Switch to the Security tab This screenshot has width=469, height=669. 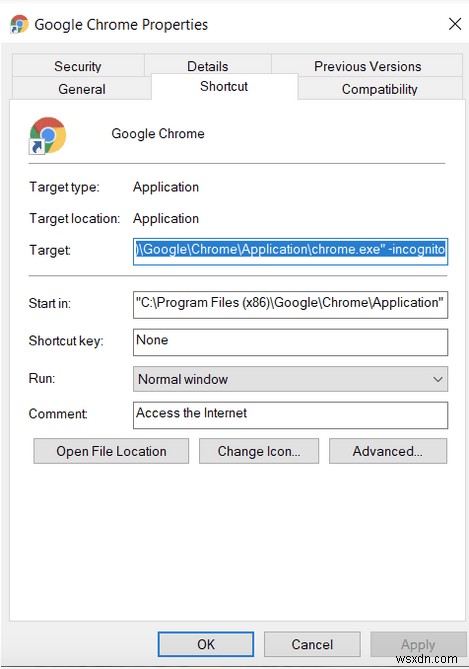point(78,66)
